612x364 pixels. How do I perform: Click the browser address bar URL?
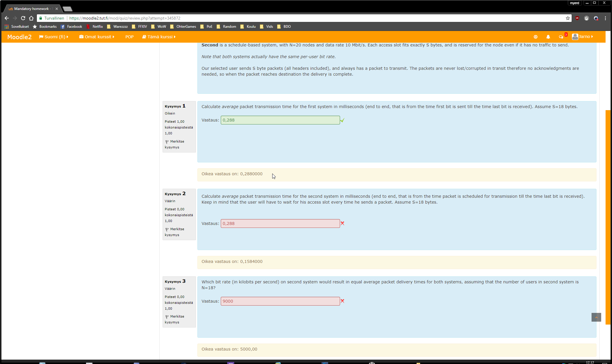click(125, 18)
